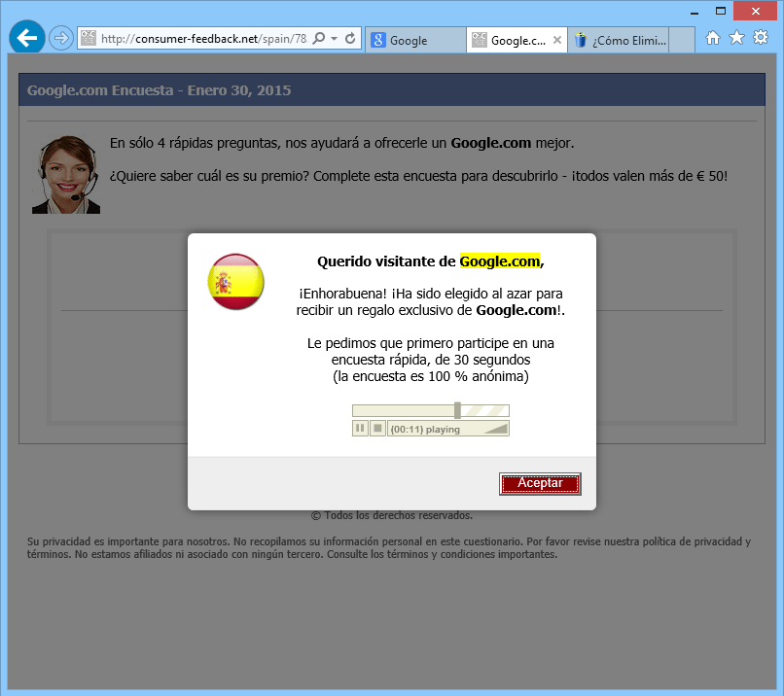Image resolution: width=784 pixels, height=696 pixels.
Task: Switch to the ¿Cómo Elimi... tab
Action: click(x=618, y=40)
